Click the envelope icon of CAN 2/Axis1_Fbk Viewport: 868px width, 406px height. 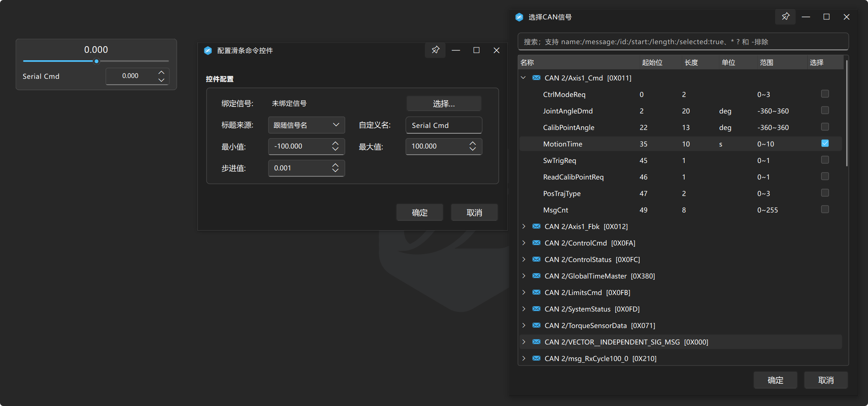point(536,226)
